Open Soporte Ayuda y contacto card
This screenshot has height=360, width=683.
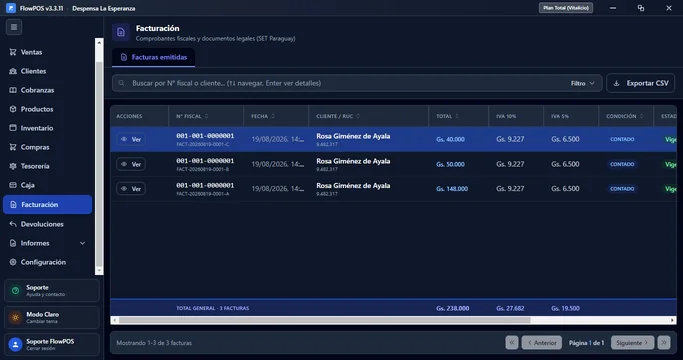[x=52, y=291]
